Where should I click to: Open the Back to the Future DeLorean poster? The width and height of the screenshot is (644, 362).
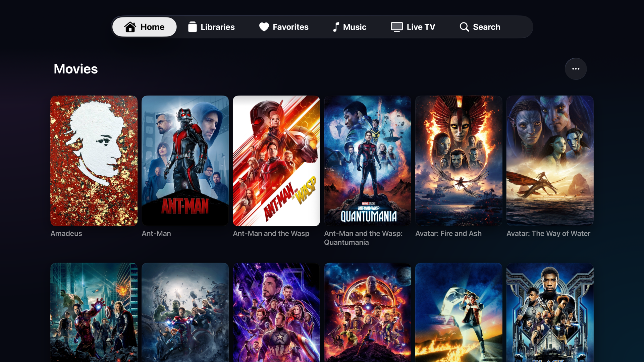[459, 312]
